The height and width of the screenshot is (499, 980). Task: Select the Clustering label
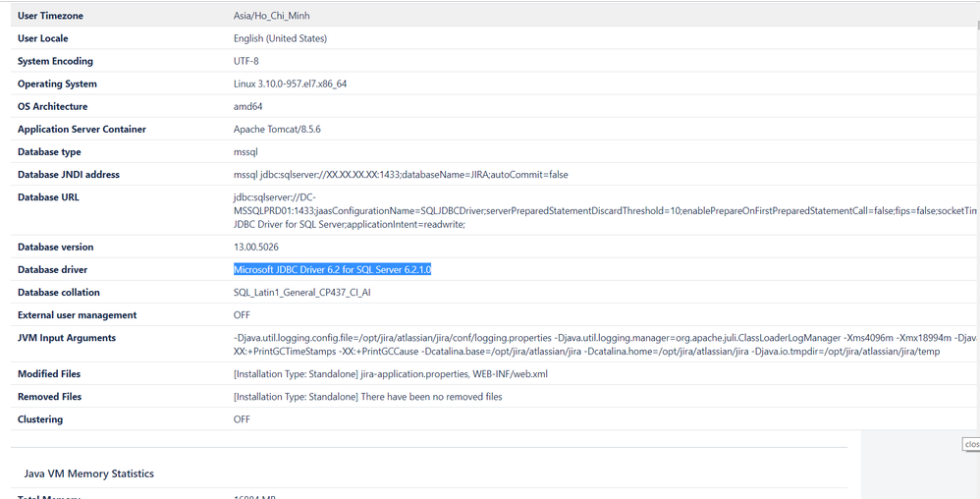click(40, 419)
